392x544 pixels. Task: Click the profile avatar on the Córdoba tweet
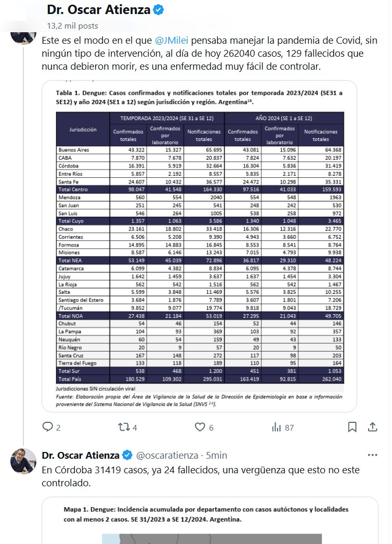click(23, 461)
